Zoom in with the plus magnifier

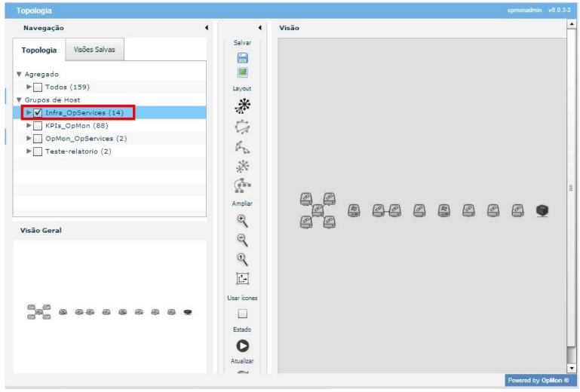tap(242, 220)
